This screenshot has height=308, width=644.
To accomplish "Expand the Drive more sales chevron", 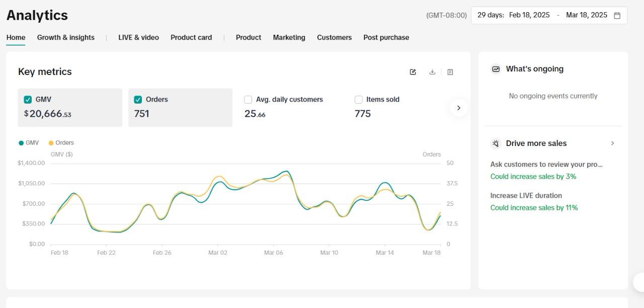I will coord(612,143).
